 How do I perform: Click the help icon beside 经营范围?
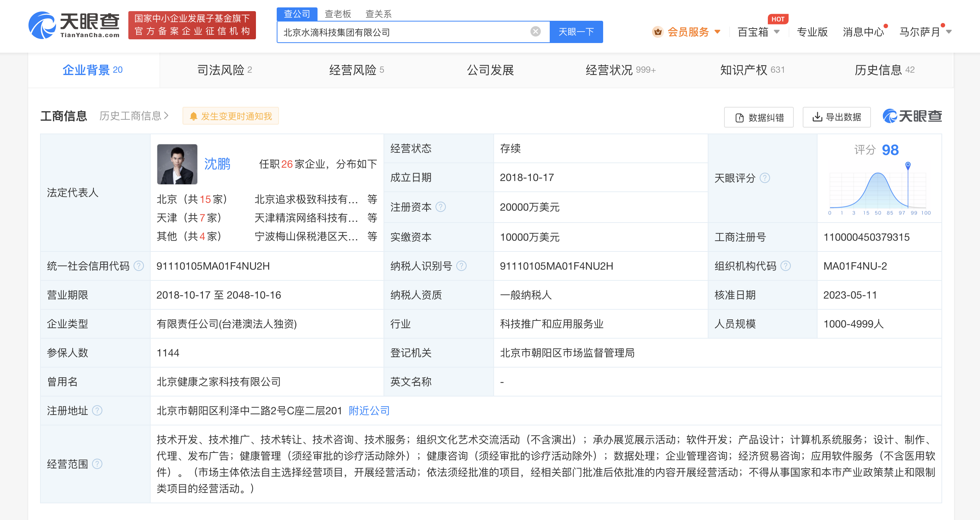click(98, 464)
